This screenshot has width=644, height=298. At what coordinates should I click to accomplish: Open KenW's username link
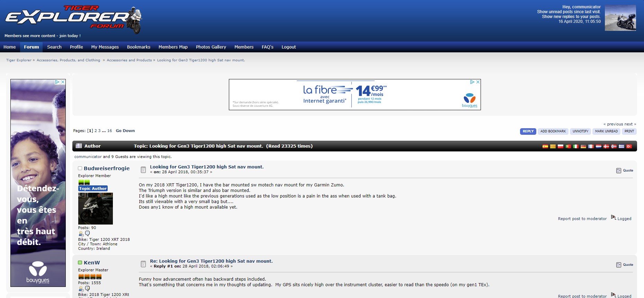point(92,263)
